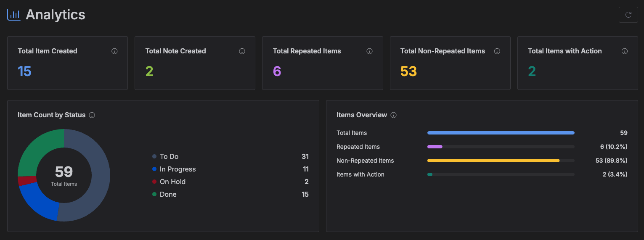Click the Total Item Created card title
Viewport: 644px width, 240px height.
click(48, 51)
